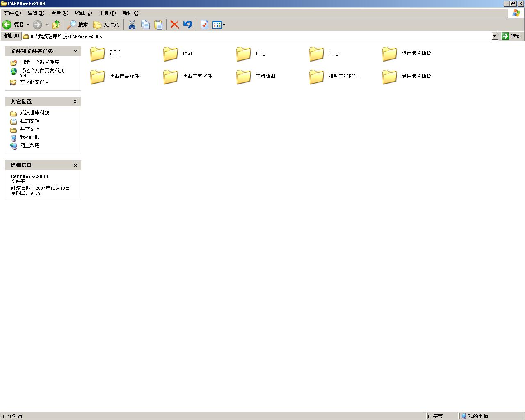Click the Copy toolbar icon
The image size is (525, 420).
pyautogui.click(x=145, y=25)
